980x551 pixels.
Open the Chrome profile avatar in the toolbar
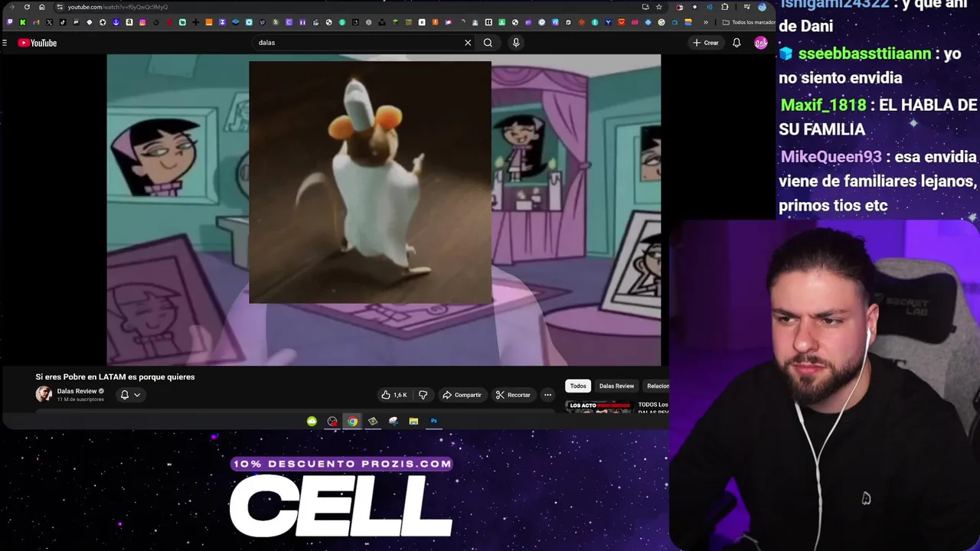pyautogui.click(x=762, y=7)
